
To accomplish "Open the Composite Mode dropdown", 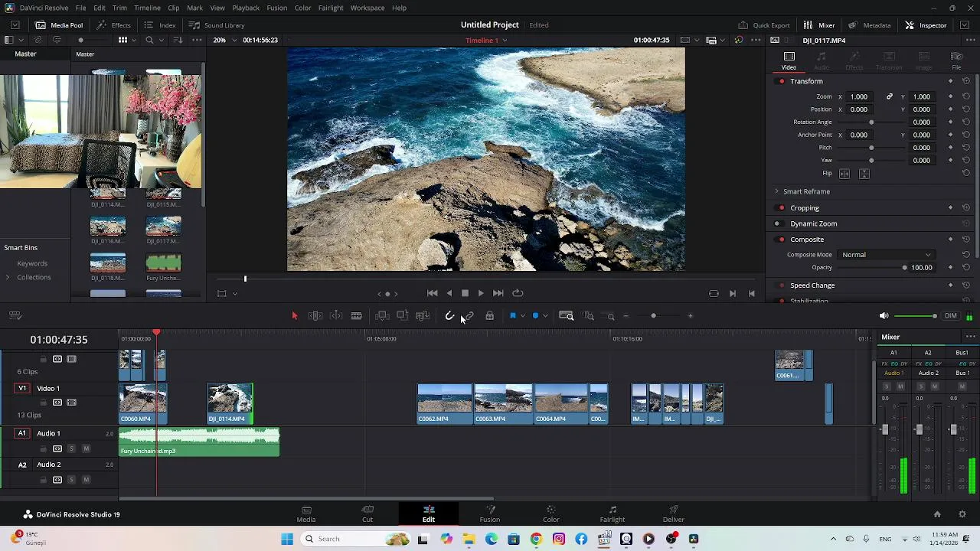I will [886, 255].
